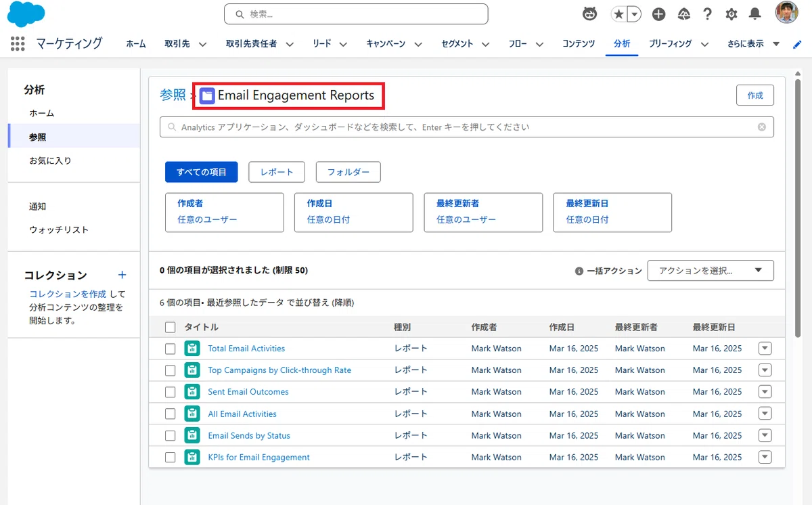
Task: Click the タイトル column header
Action: (x=202, y=328)
